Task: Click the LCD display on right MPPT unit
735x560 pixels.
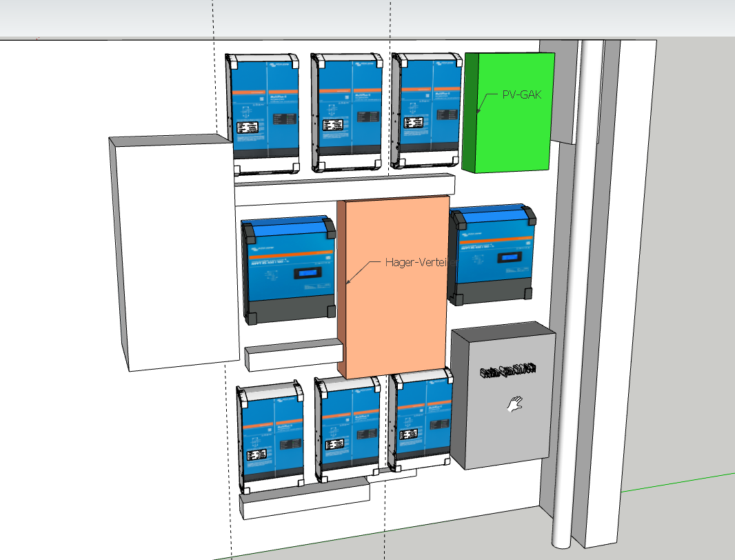Action: click(507, 256)
